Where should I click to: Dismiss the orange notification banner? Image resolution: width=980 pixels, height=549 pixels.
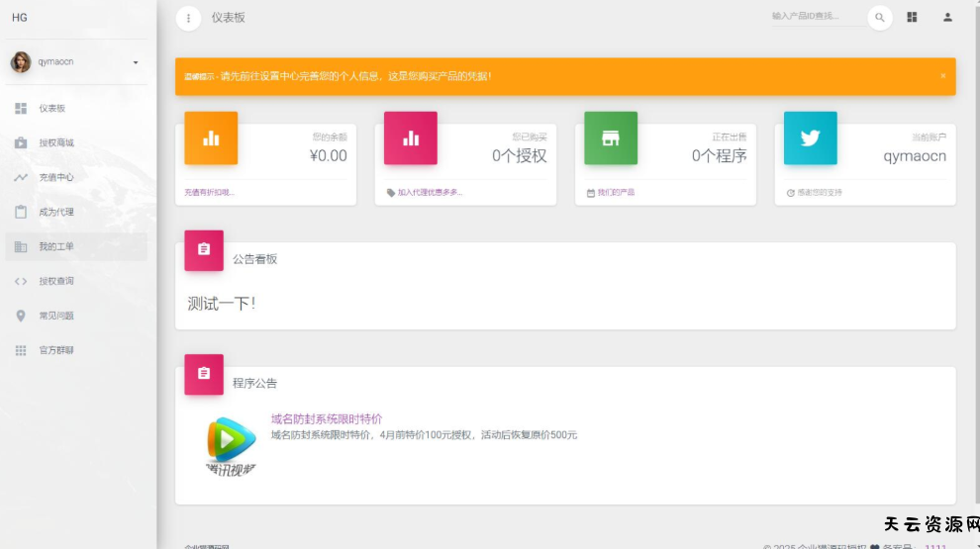[x=942, y=76]
